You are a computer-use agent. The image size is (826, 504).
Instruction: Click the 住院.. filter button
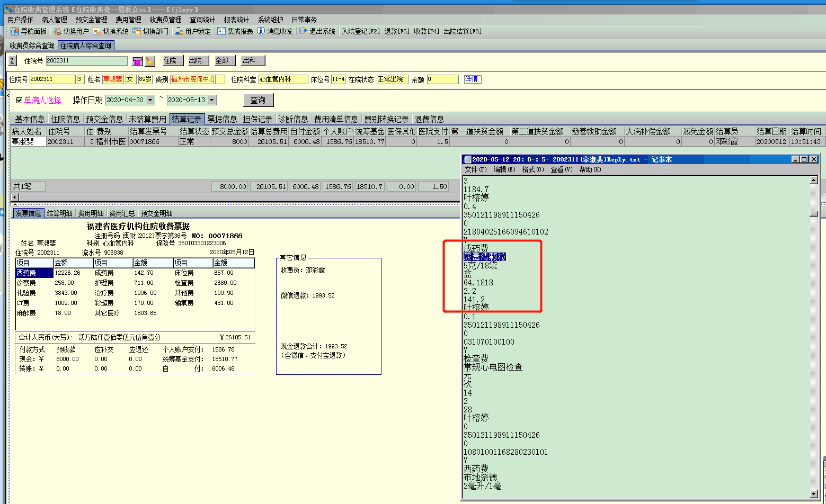pos(173,61)
